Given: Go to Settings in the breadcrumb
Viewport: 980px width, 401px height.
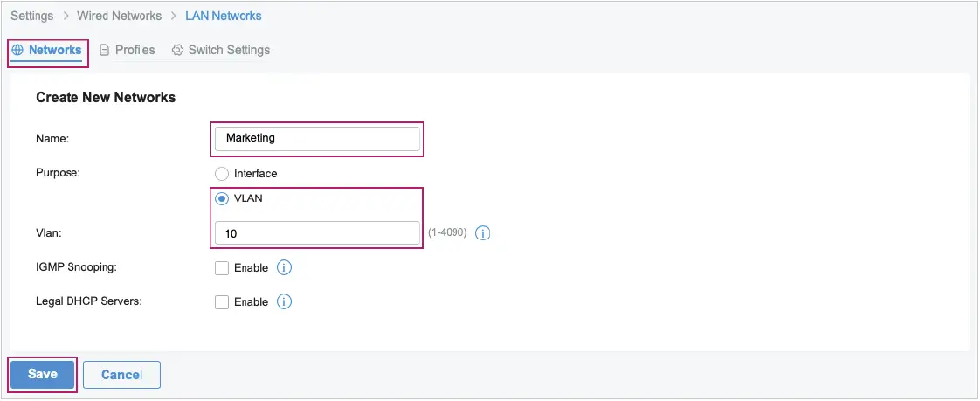Looking at the screenshot, I should 31,16.
